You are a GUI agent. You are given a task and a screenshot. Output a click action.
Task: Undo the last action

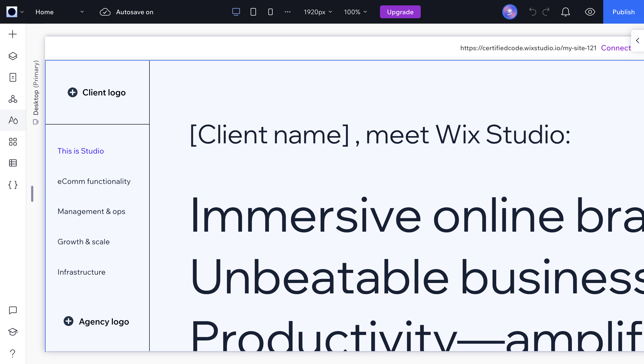[532, 12]
